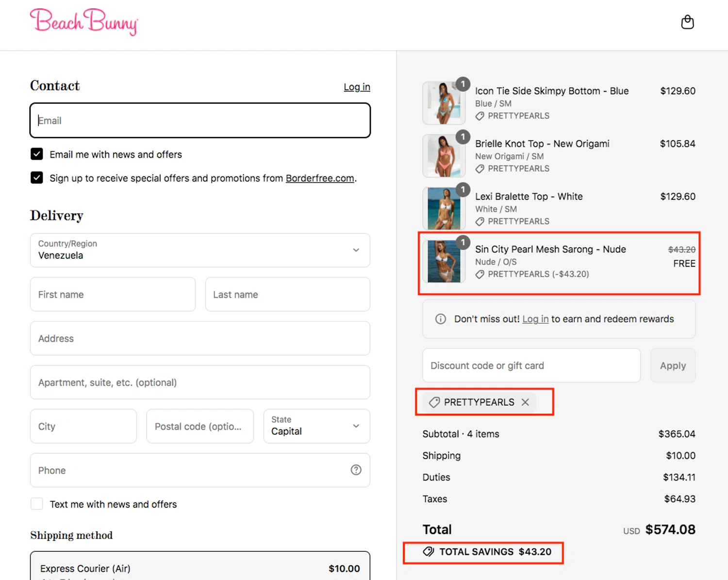Image resolution: width=728 pixels, height=580 pixels.
Task: Click the FREE price label on sarong
Action: pyautogui.click(x=684, y=264)
